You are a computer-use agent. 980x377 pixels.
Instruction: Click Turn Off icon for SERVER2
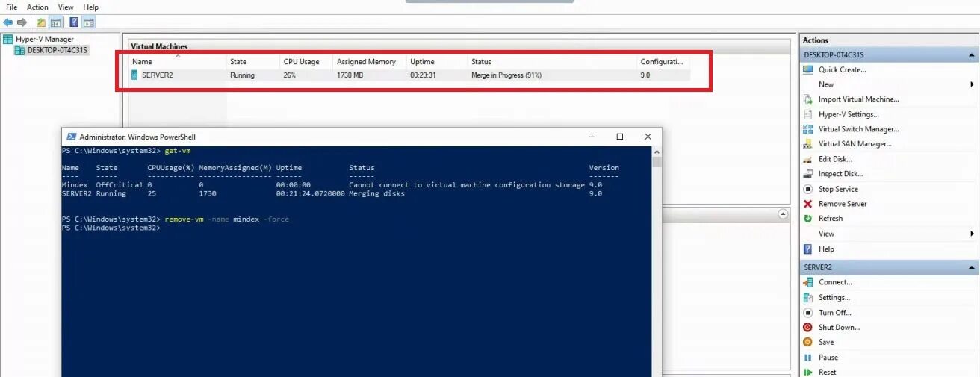pos(807,312)
